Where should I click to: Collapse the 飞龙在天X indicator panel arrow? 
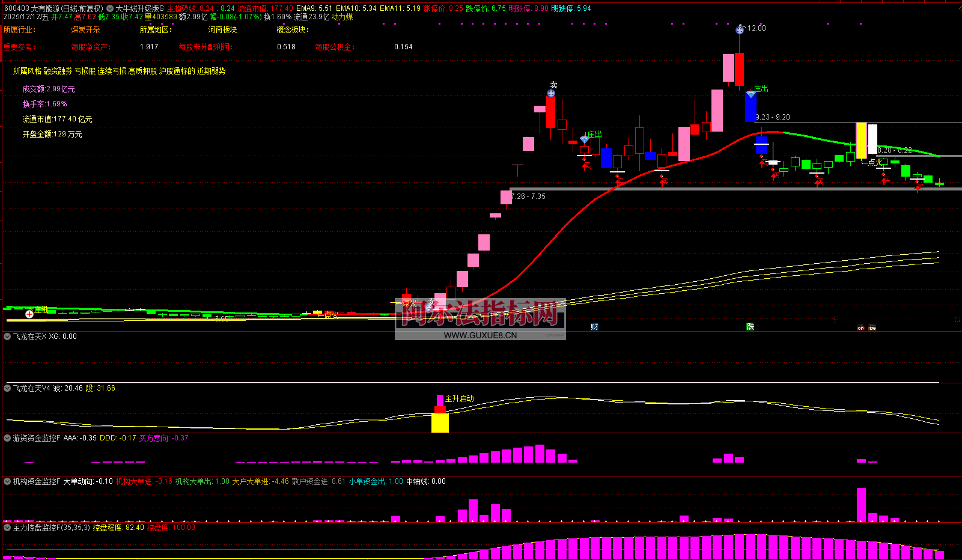point(8,337)
